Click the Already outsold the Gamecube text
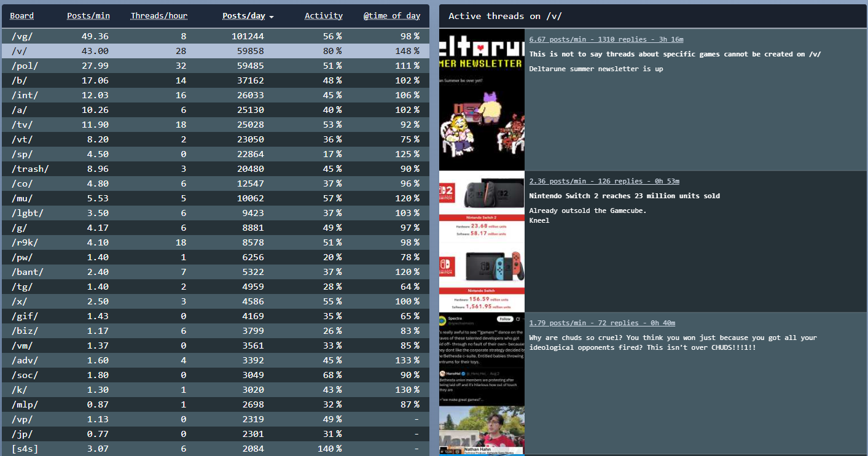Screen dimensions: 868x456 [588, 211]
